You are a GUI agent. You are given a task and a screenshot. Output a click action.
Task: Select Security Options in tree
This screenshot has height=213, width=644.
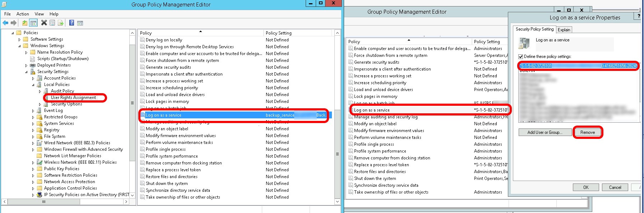(66, 104)
